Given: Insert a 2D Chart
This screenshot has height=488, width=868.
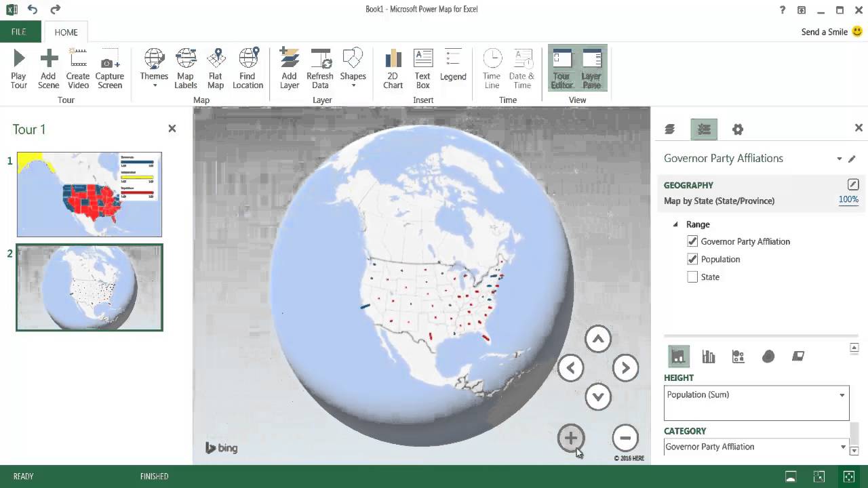Looking at the screenshot, I should tap(393, 69).
